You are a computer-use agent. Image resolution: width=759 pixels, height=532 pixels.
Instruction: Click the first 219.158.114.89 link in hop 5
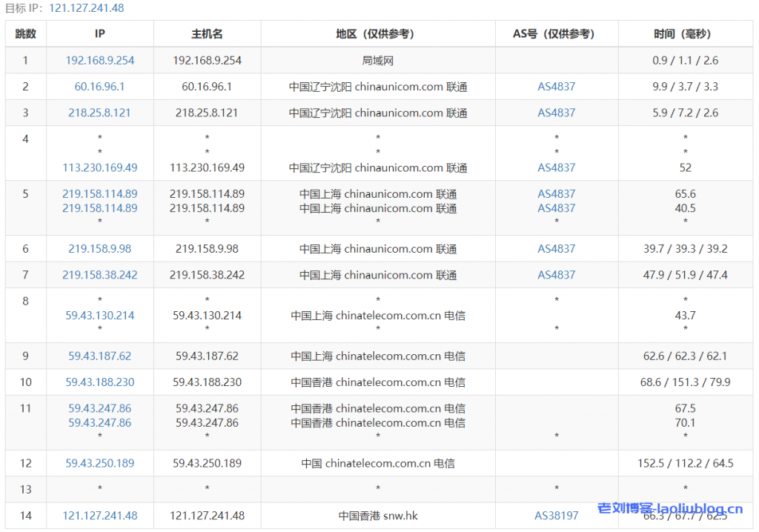(x=99, y=193)
